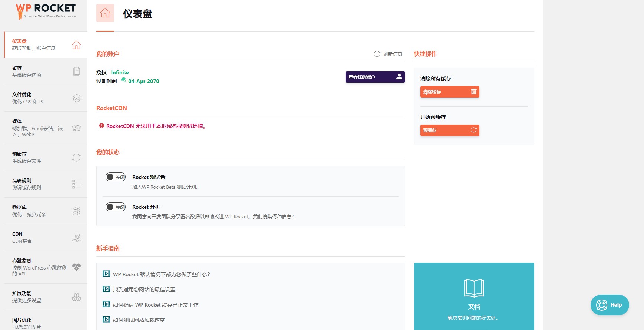Open guide 找到适用您网站的最佳设置
This screenshot has width=644, height=330.
144,290
